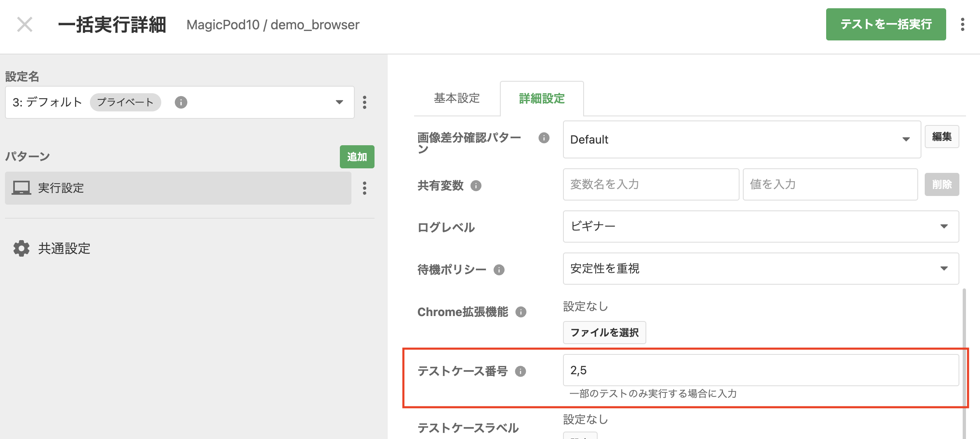980x439 pixels.
Task: Close the batch run details panel
Action: coord(25,24)
